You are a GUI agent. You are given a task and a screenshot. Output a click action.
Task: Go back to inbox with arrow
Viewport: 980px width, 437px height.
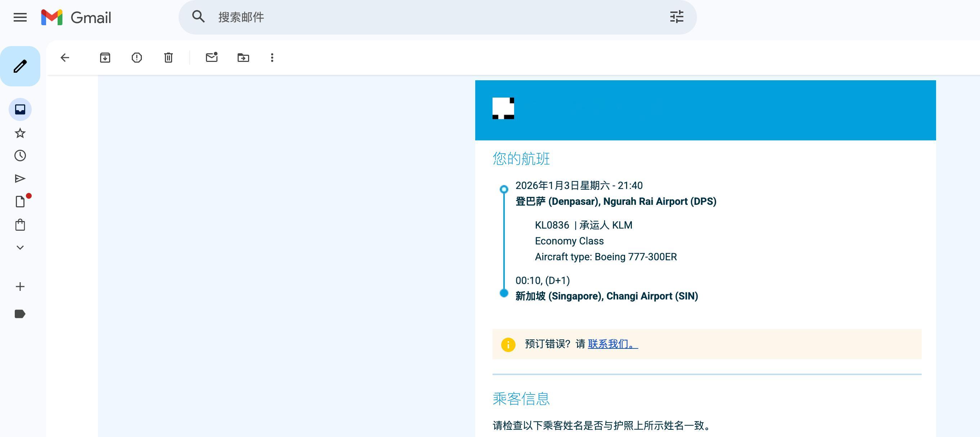[65, 58]
